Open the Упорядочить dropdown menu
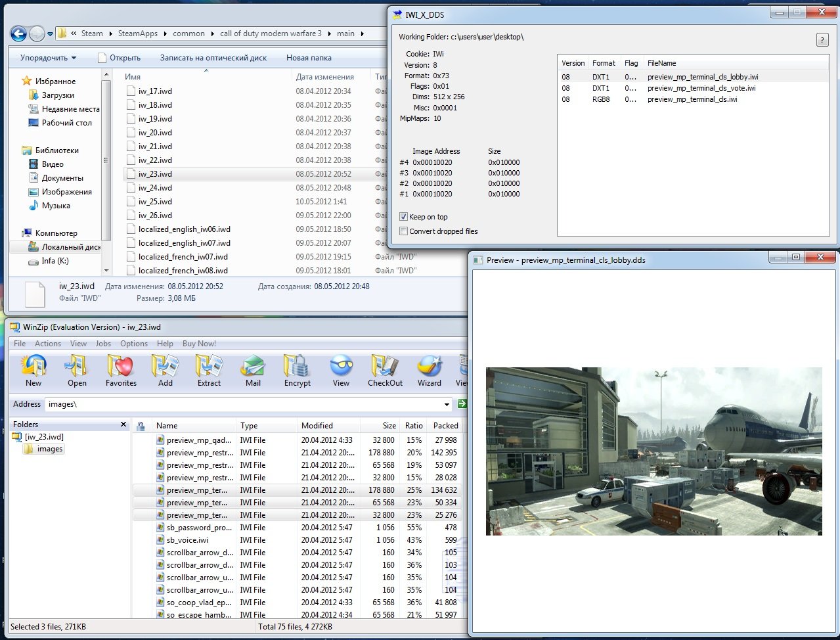Viewport: 840px width, 640px height. pyautogui.click(x=48, y=58)
